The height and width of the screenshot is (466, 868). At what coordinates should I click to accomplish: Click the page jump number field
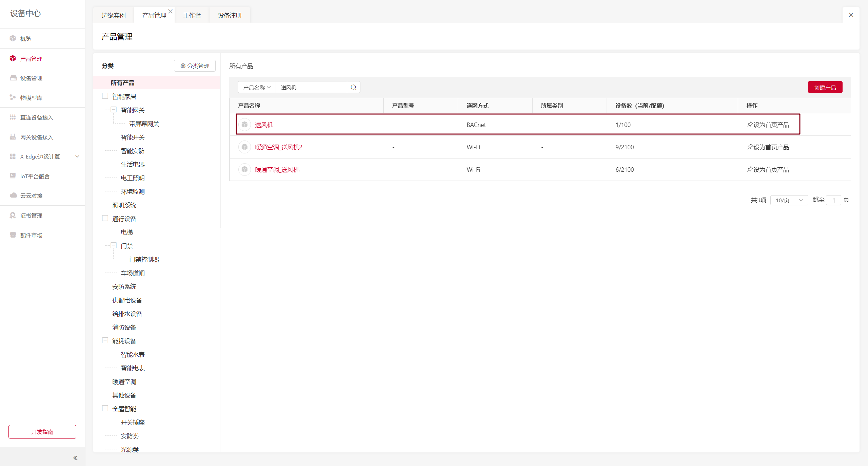[x=833, y=200]
